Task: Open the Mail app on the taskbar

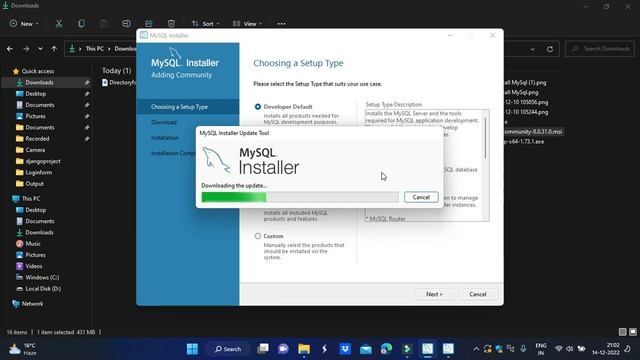Action: pos(366,349)
